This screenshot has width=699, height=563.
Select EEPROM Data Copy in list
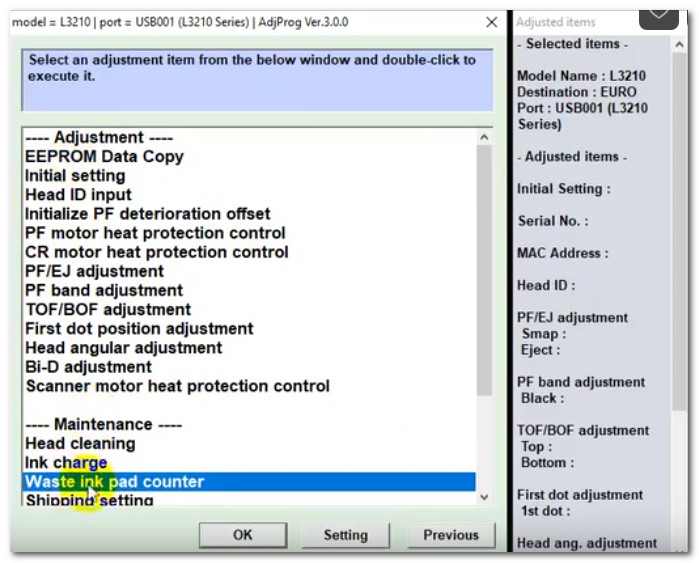(x=104, y=157)
